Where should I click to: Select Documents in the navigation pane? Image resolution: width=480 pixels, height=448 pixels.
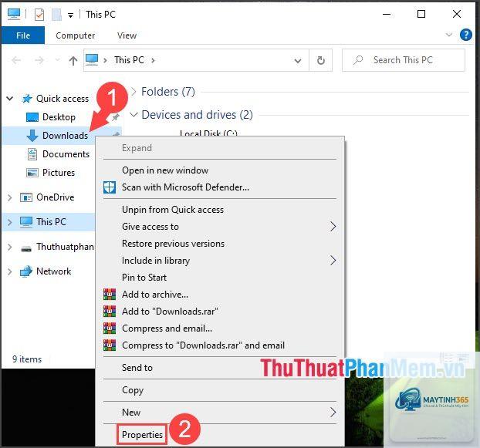click(66, 154)
